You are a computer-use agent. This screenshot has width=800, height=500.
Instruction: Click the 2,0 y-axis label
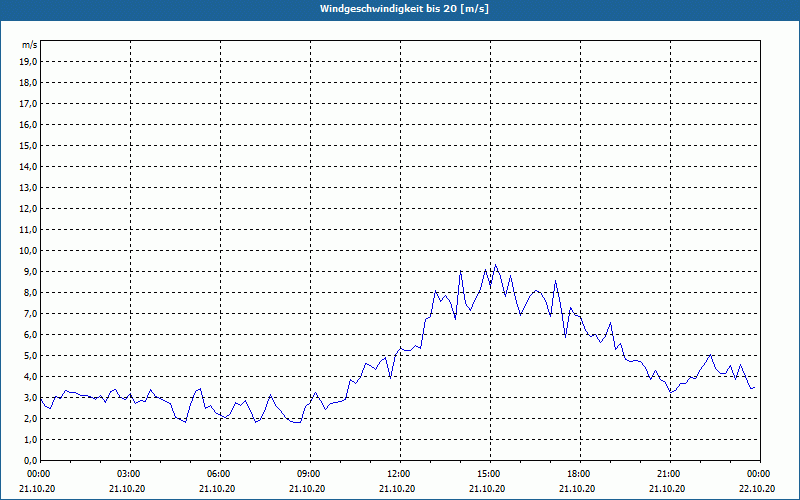pyautogui.click(x=30, y=419)
